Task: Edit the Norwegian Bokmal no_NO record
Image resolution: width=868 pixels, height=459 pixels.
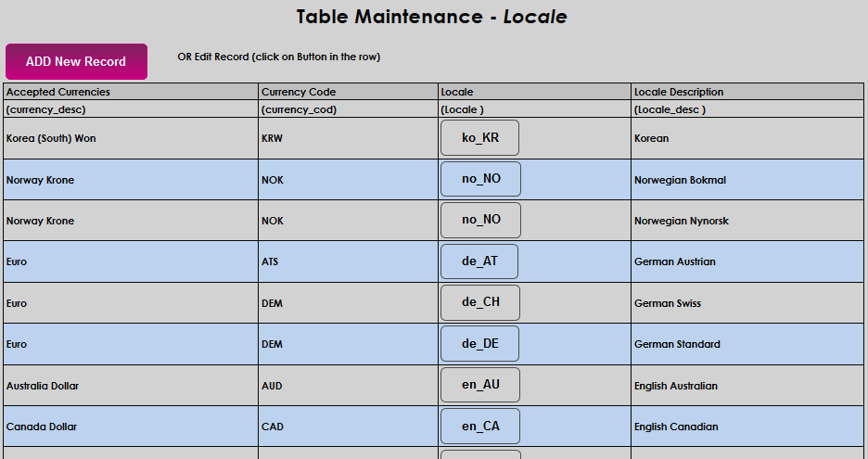Action: (x=480, y=179)
